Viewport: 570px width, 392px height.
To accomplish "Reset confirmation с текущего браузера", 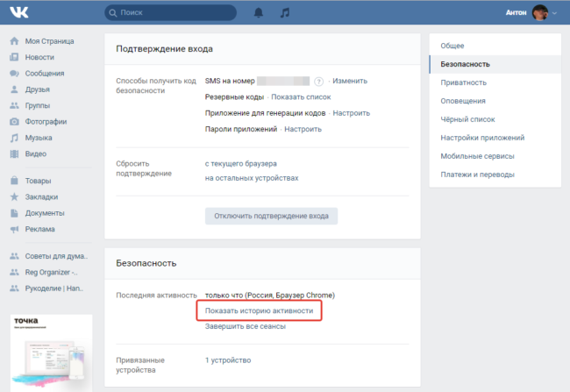I will tap(240, 164).
